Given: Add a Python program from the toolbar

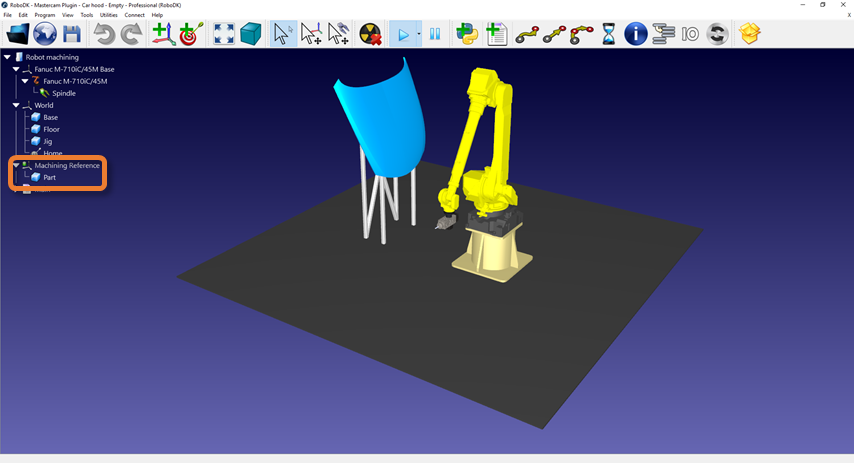Looking at the screenshot, I should point(466,34).
